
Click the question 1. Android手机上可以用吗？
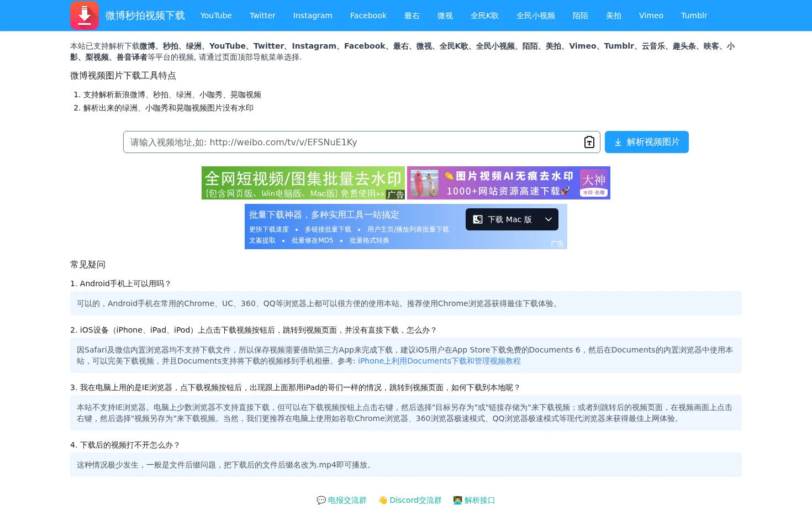121,283
